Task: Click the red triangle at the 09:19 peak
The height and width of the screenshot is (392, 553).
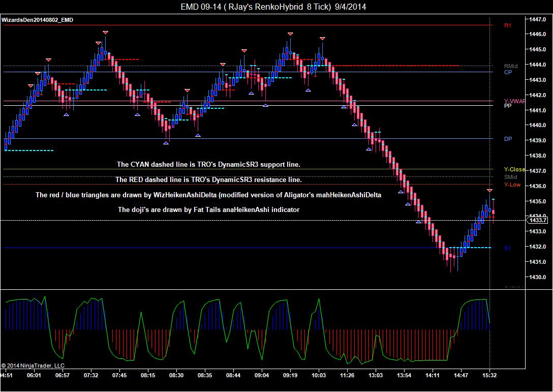Action: point(290,34)
